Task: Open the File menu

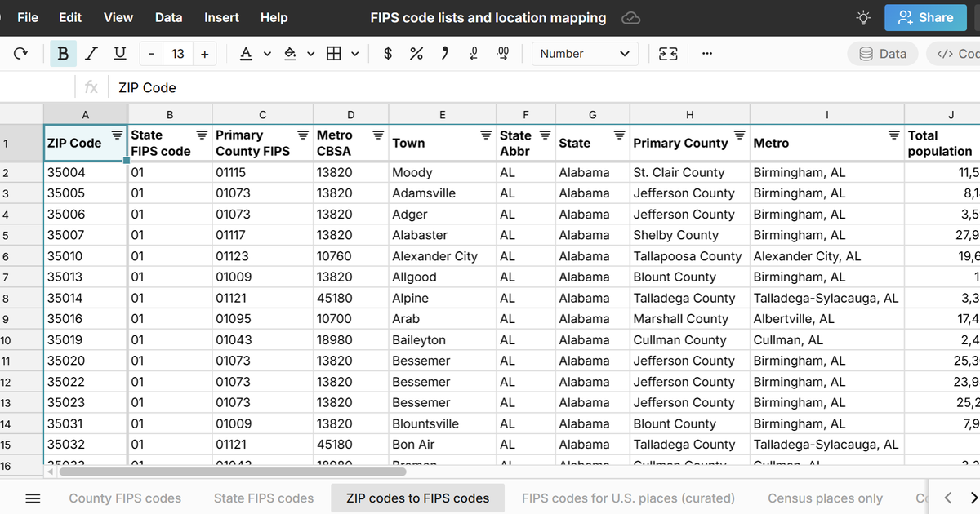Action: pyautogui.click(x=28, y=17)
